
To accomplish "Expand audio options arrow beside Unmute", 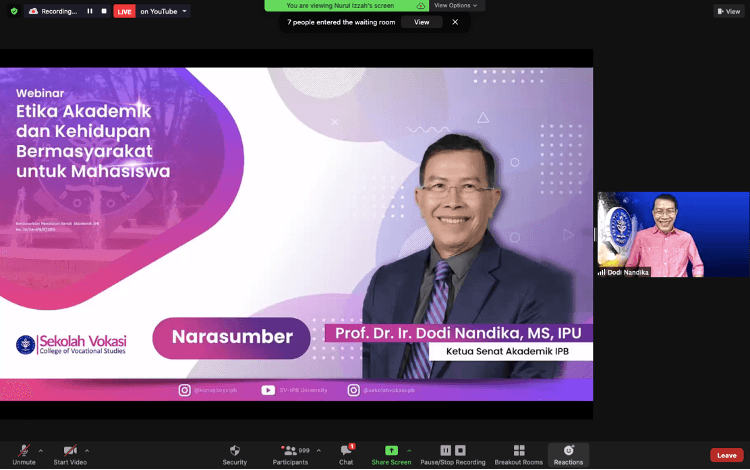I will click(41, 450).
